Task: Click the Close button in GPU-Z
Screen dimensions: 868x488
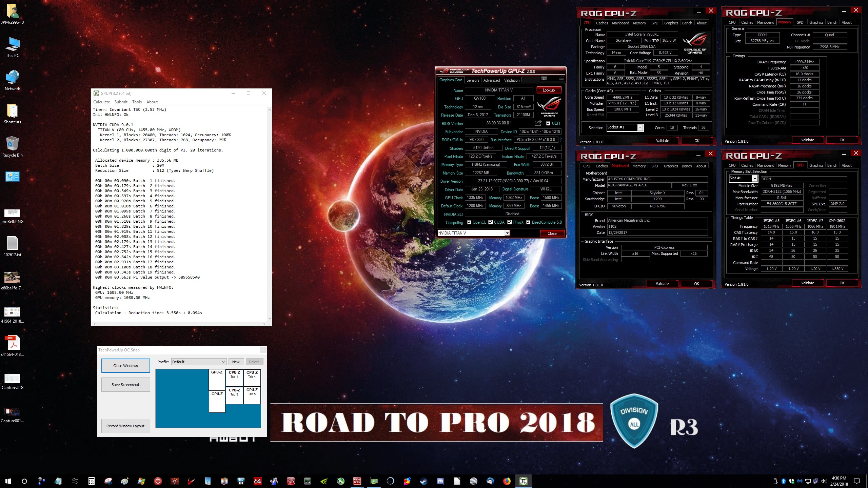Action: click(x=552, y=233)
